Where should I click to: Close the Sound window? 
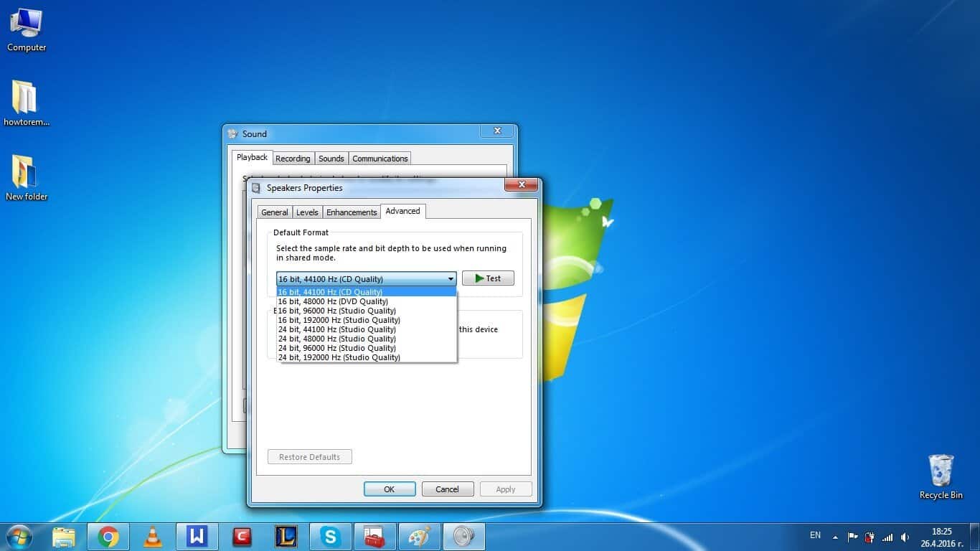click(497, 131)
